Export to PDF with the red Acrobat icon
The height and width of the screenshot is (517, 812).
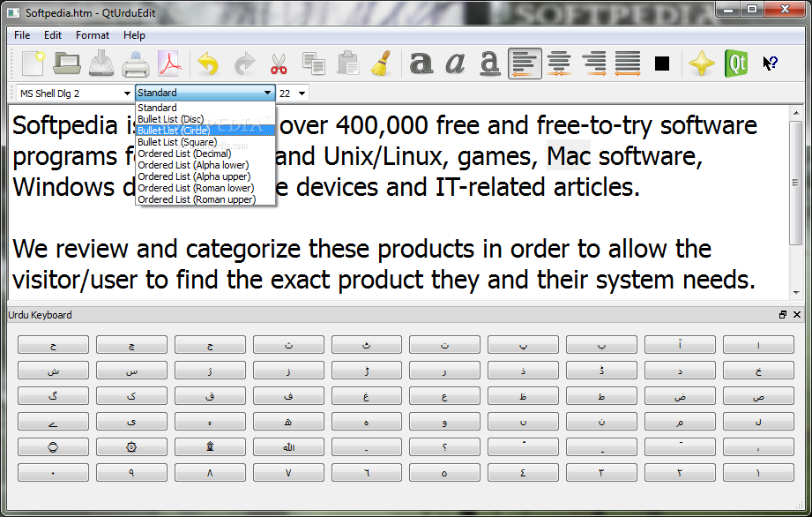click(170, 64)
